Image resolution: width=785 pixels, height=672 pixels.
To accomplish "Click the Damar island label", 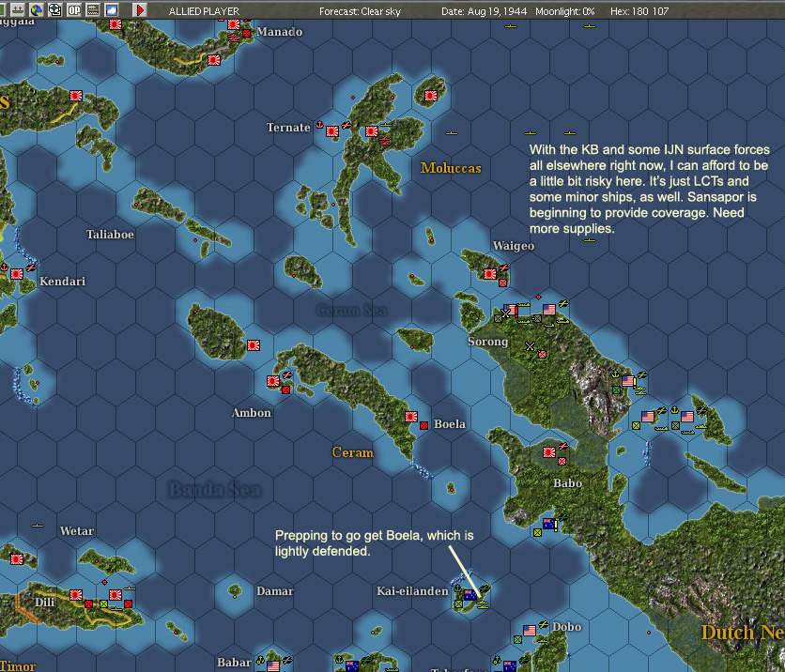I will 274,591.
